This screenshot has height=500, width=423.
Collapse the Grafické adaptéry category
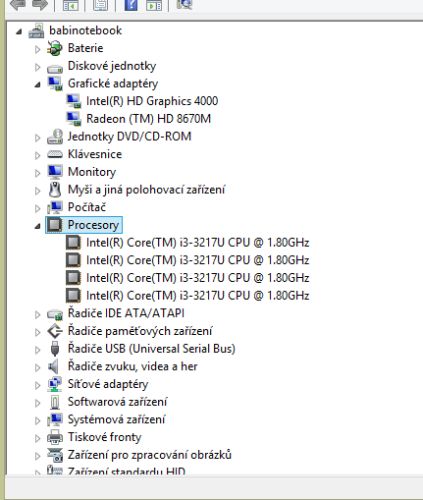coord(38,85)
